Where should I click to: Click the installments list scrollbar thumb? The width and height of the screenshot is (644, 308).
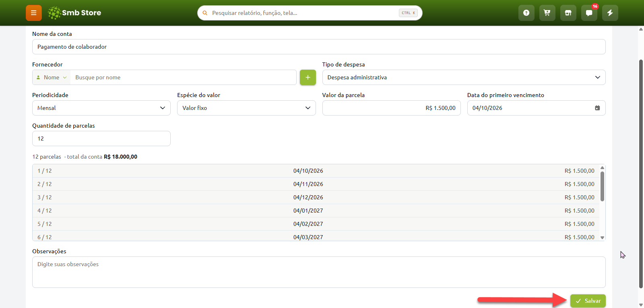click(602, 186)
